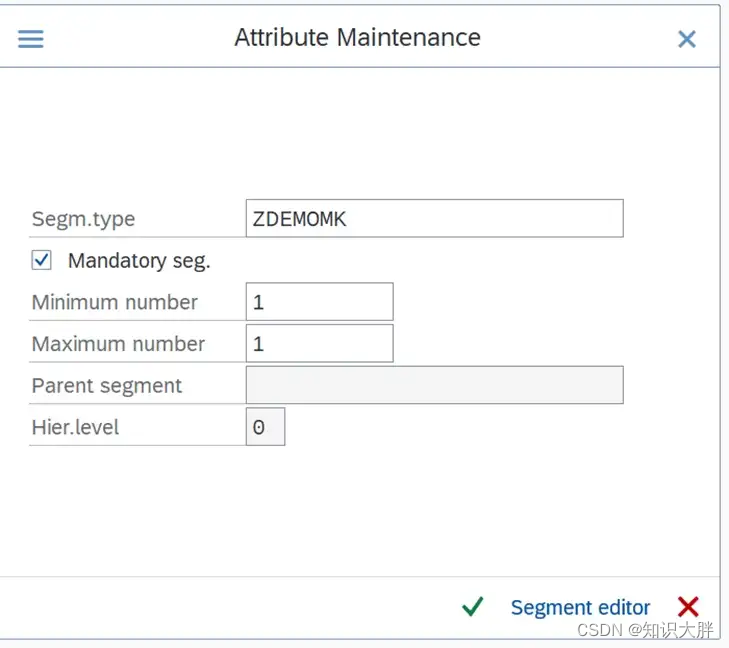This screenshot has width=729, height=648.
Task: Click into the Minimum number field
Action: coord(319,302)
